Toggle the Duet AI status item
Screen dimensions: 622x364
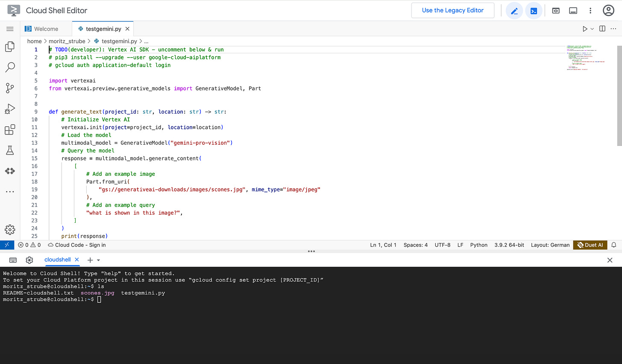tap(590, 245)
